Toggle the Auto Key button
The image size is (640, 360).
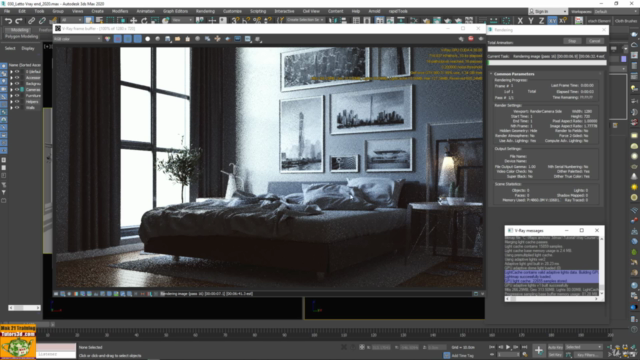coord(555,347)
